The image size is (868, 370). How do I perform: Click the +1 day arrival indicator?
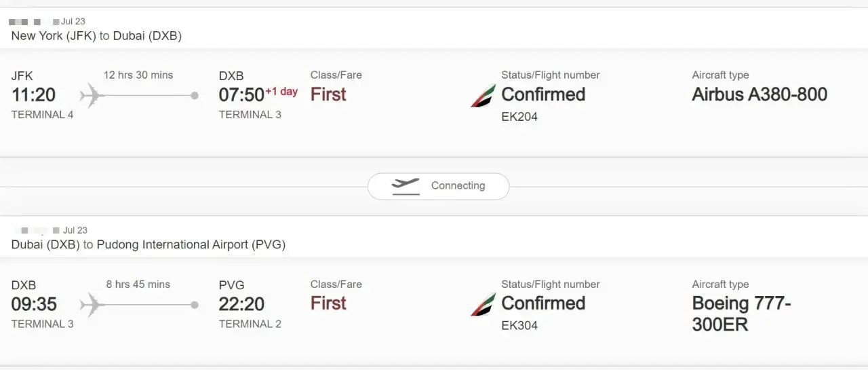281,92
